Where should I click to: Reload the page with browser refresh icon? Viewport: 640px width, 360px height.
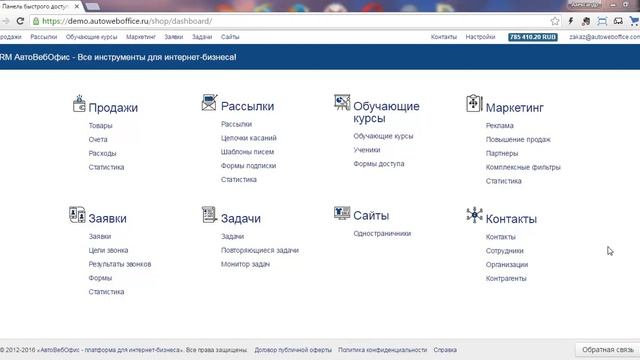pyautogui.click(x=20, y=21)
